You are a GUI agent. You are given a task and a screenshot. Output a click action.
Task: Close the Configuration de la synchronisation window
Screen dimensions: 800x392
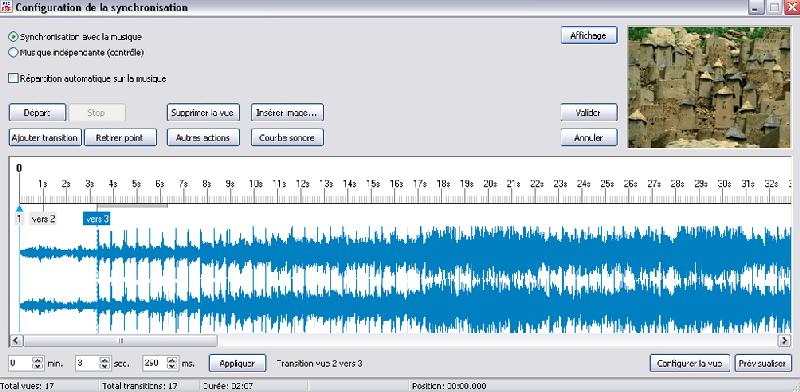click(792, 7)
